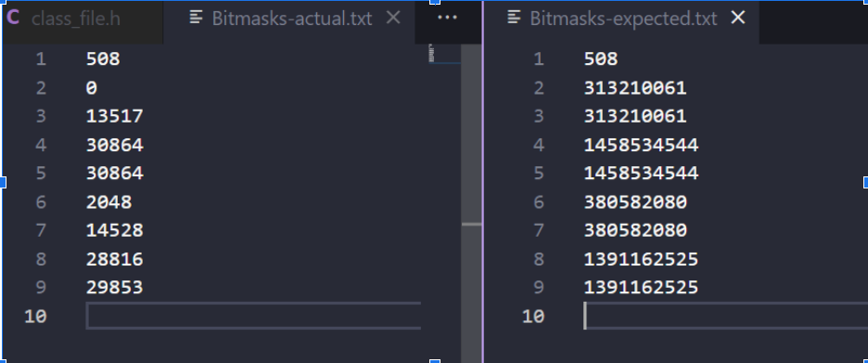Place cursor on value 13517 in actual file
Screen dimensions: 868x363
point(115,116)
